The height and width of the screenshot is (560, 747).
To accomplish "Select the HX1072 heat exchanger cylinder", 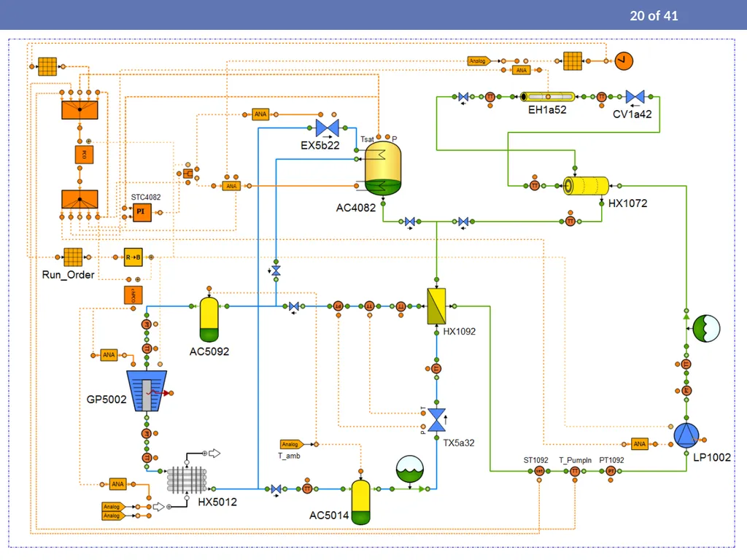I will (x=586, y=186).
